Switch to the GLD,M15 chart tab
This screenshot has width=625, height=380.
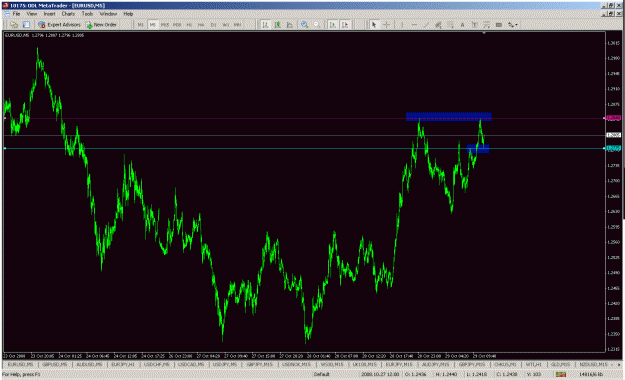(560, 364)
